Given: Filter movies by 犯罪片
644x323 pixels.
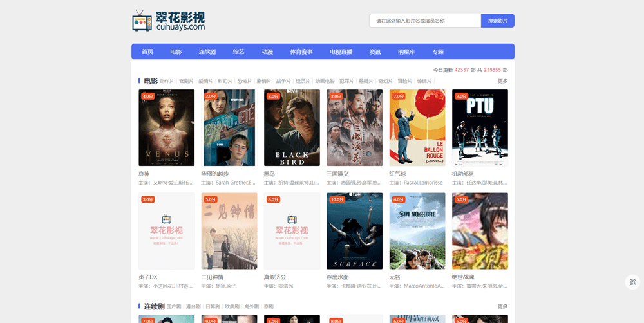Looking at the screenshot, I should [346, 81].
